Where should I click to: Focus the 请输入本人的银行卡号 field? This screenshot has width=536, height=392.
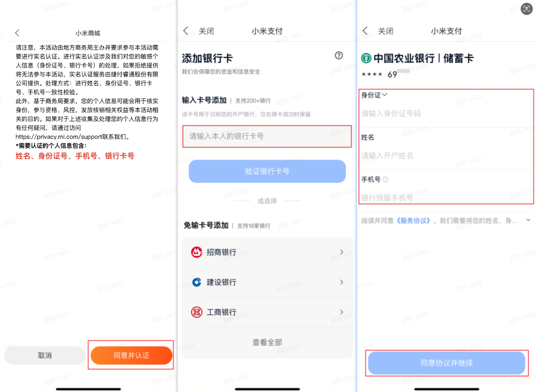(267, 136)
